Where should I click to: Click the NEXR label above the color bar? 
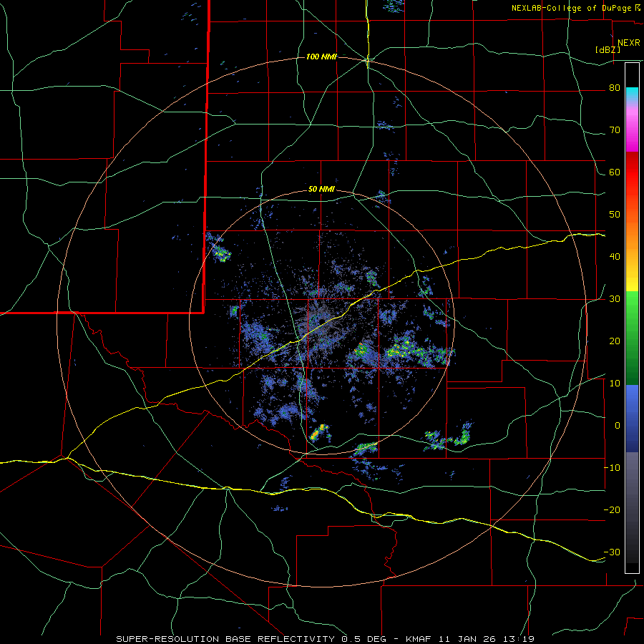tap(629, 43)
